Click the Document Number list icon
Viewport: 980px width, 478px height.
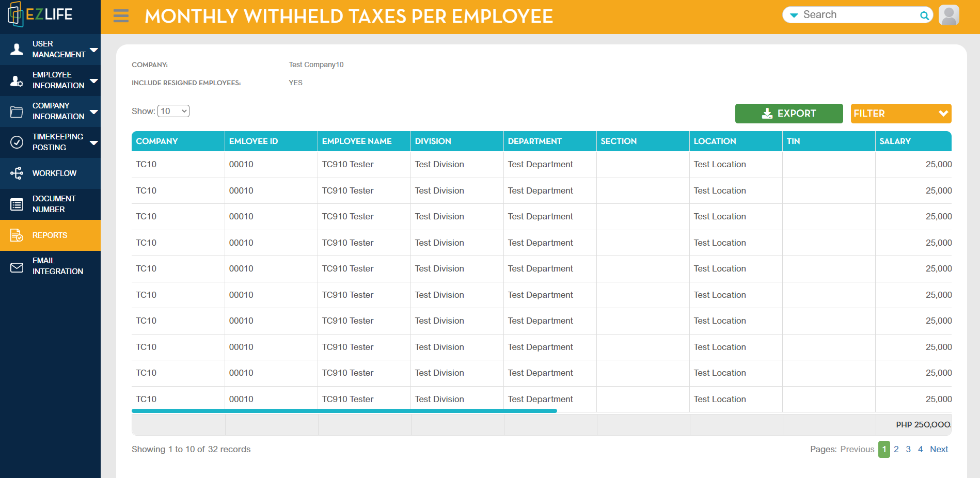click(17, 204)
